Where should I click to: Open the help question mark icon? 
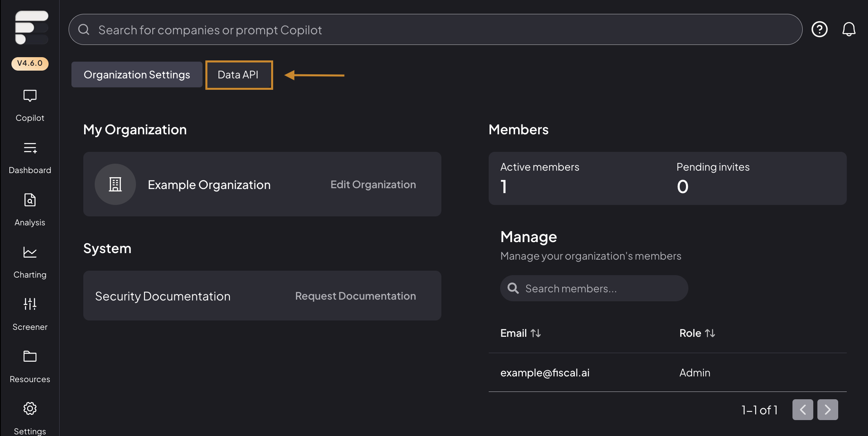tap(819, 29)
